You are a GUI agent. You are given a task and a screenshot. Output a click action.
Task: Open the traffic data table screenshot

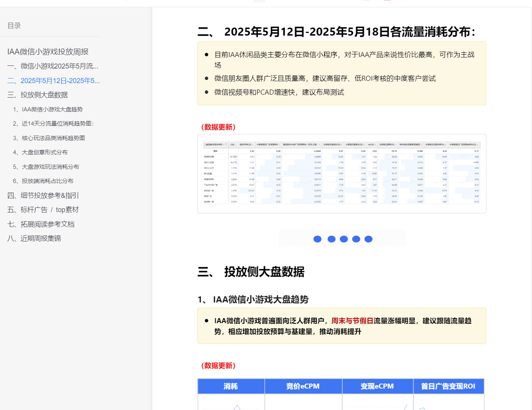point(342,173)
